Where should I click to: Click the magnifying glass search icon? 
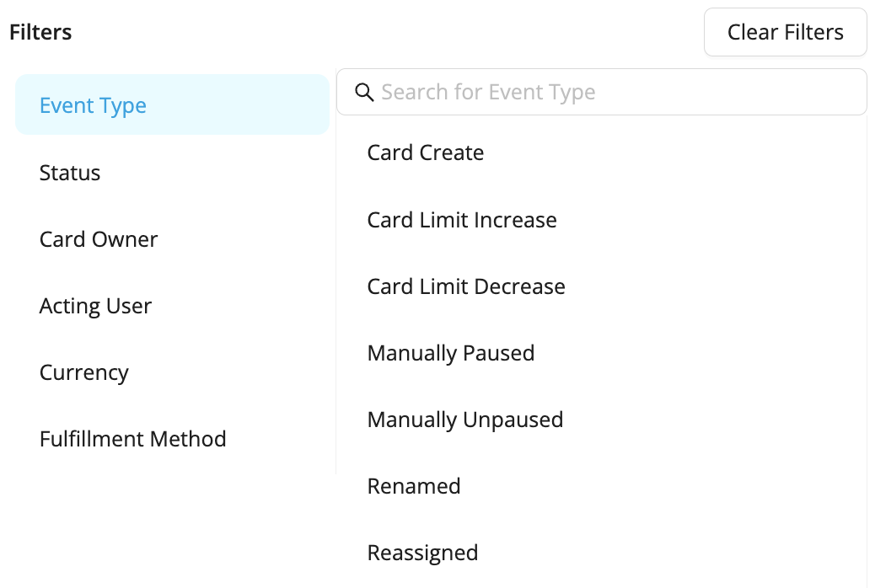(364, 92)
